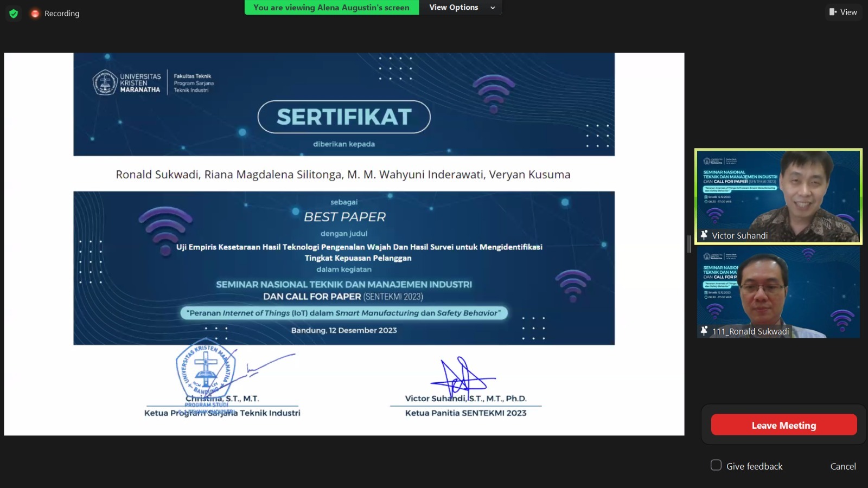Click the Universitas Kristen Maranatha logo
This screenshot has height=488, width=868.
point(126,83)
